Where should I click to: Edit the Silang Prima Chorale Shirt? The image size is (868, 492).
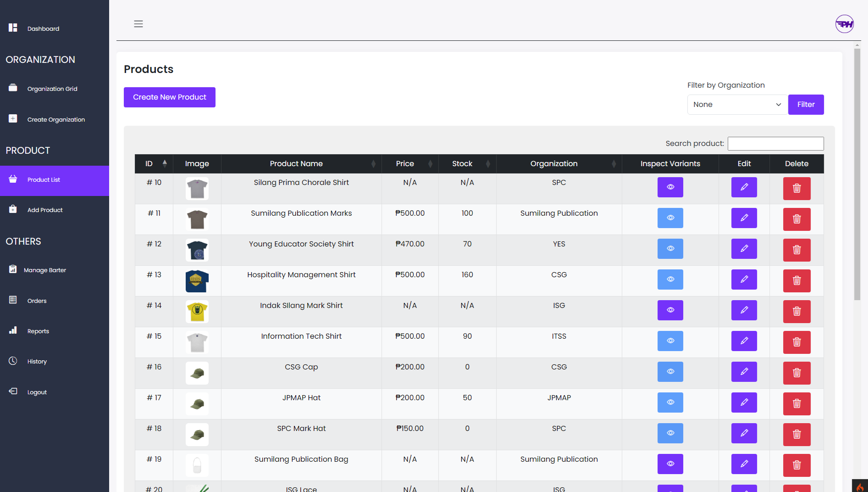coord(744,187)
